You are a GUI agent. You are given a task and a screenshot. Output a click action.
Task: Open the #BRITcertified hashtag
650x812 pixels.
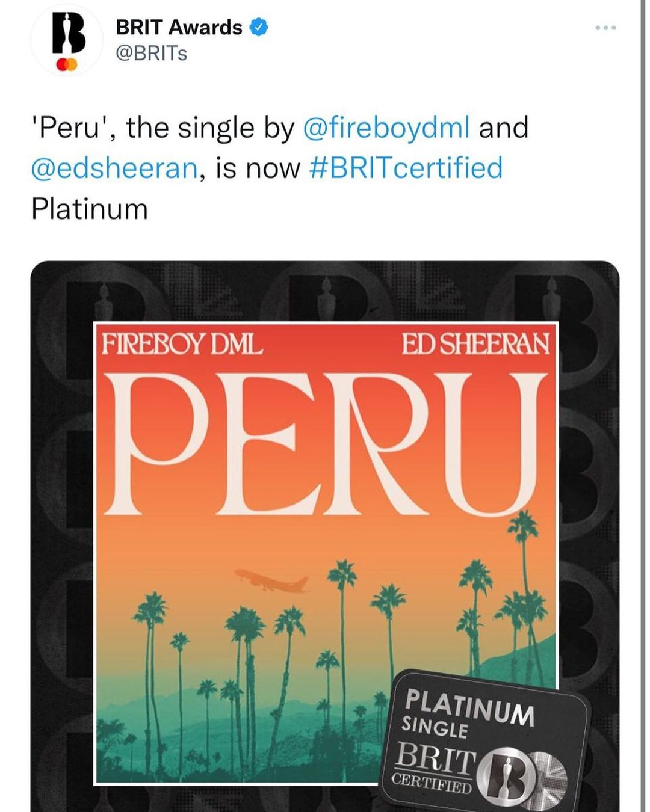(x=405, y=168)
